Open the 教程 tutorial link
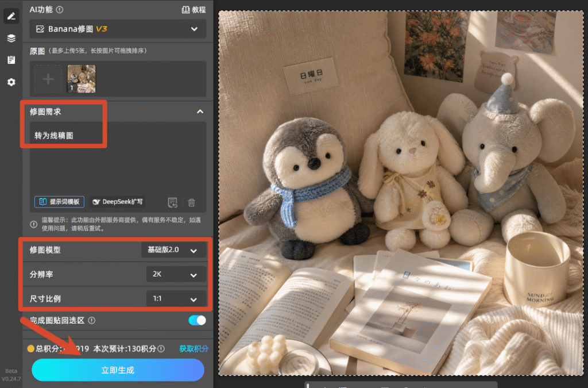 coord(194,10)
